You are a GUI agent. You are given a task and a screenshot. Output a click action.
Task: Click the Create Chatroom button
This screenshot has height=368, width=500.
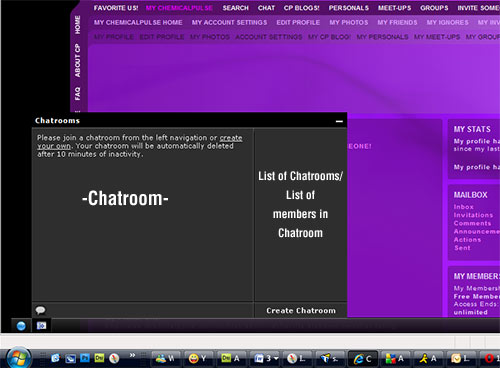(x=301, y=311)
